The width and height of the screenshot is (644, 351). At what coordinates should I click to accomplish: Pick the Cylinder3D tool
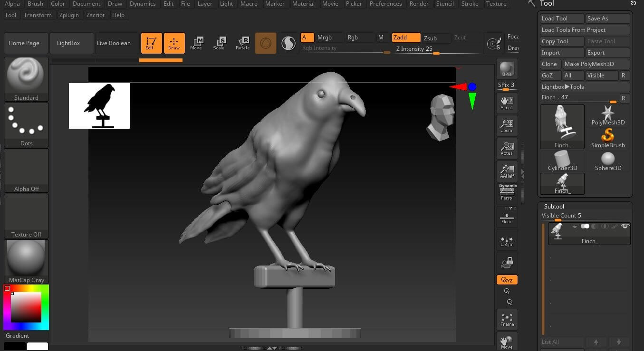(x=562, y=161)
